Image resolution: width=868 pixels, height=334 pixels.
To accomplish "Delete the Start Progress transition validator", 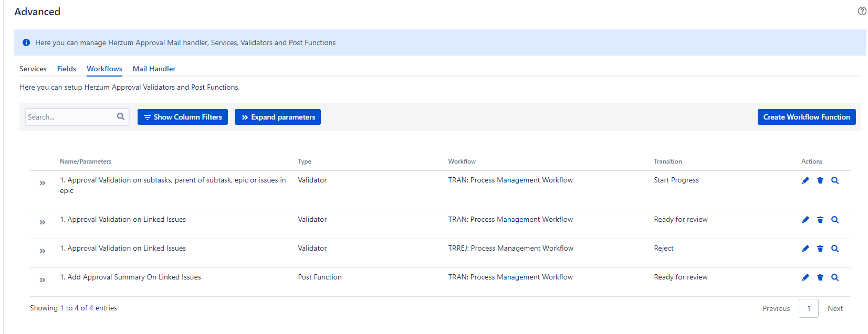I will (x=820, y=180).
